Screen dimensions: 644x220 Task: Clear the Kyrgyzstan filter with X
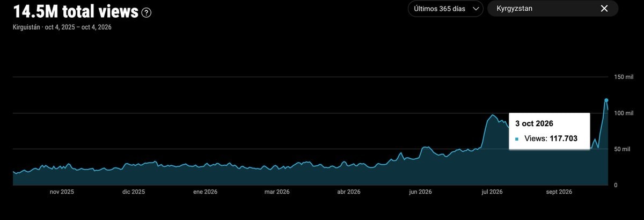pyautogui.click(x=604, y=8)
